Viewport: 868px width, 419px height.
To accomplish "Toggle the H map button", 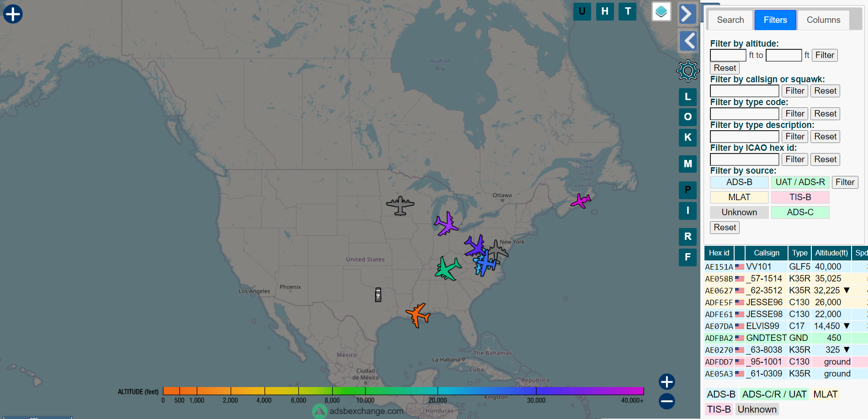I will pyautogui.click(x=605, y=11).
